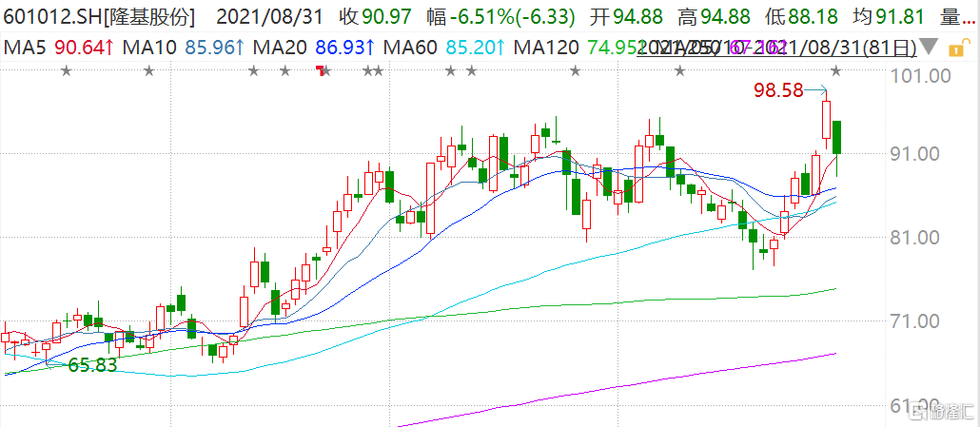Click the red 98.58 high price label
This screenshot has width=980, height=427.
pos(778,91)
